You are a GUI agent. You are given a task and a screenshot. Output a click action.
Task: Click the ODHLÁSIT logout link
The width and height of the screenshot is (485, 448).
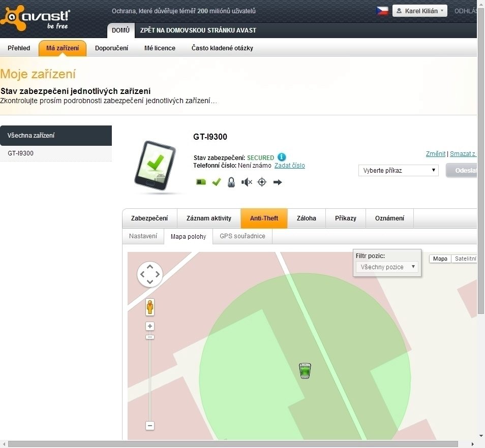[x=466, y=11]
